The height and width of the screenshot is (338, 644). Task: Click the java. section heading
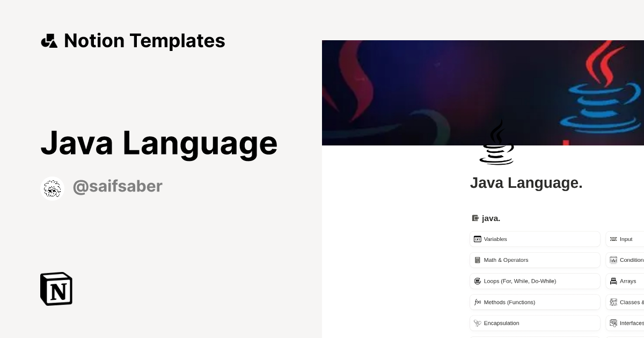(x=491, y=218)
